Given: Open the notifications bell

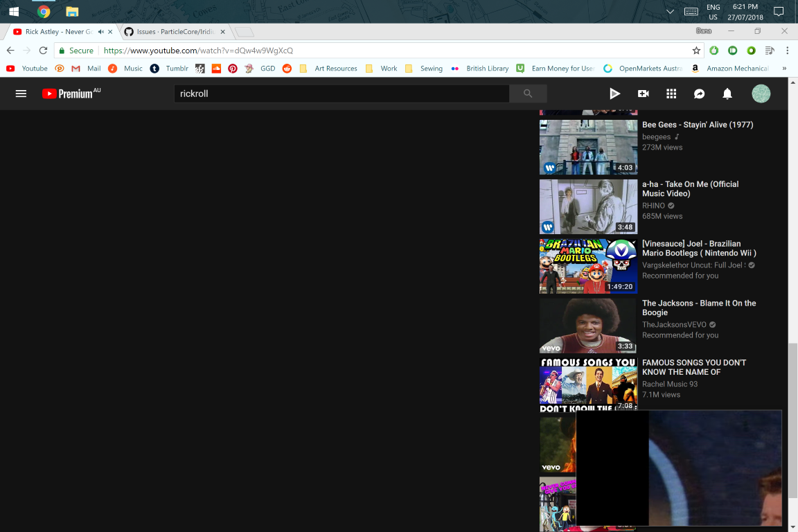Looking at the screenshot, I should pos(727,94).
